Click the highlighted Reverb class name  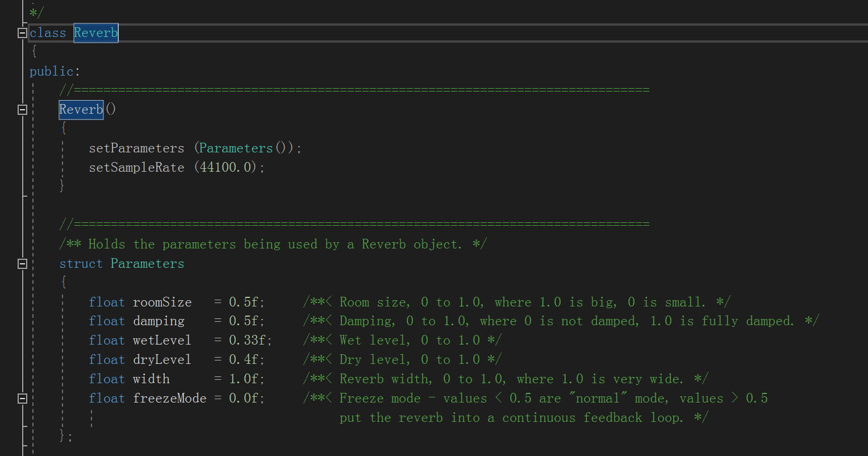click(x=95, y=33)
